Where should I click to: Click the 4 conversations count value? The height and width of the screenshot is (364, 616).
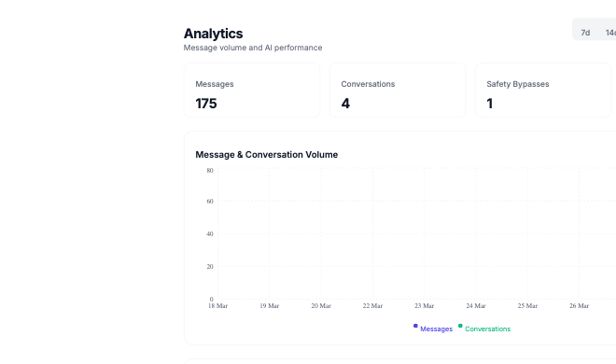pos(345,104)
